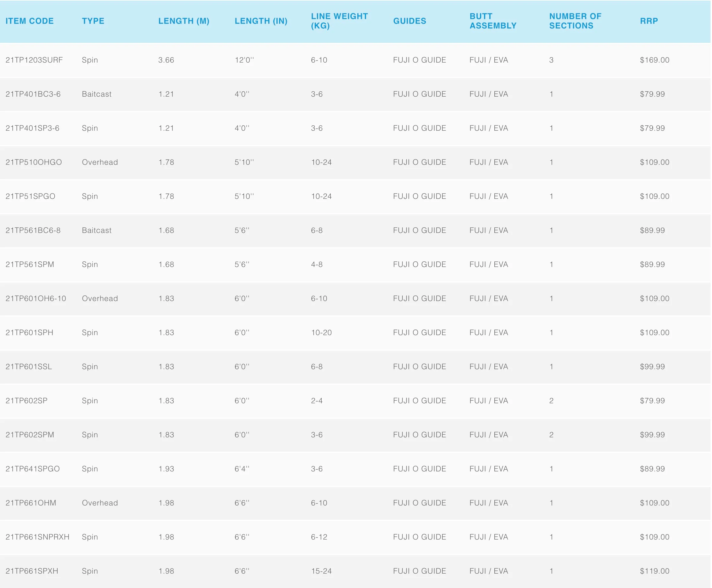The image size is (712, 588).
Task: Click 12'0'' length in the 21TP1203SURF row
Action: [244, 60]
